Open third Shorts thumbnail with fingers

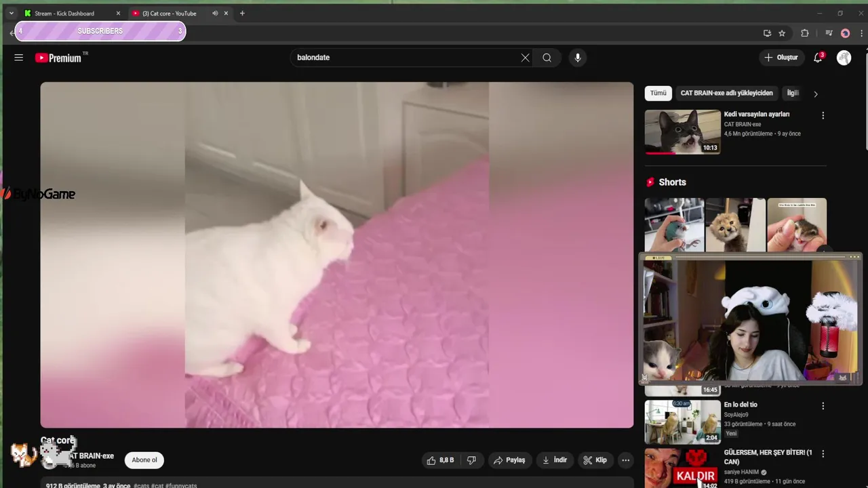pos(797,225)
